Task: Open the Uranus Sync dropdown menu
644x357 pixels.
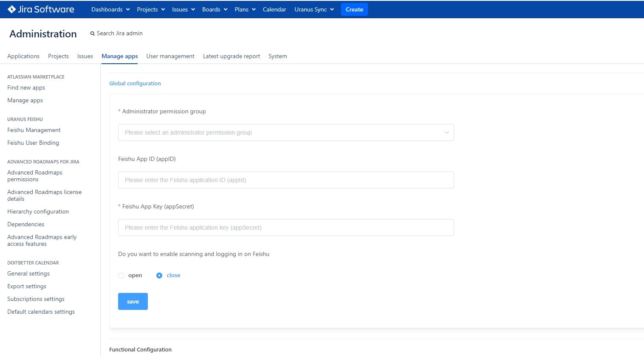Action: pos(314,9)
